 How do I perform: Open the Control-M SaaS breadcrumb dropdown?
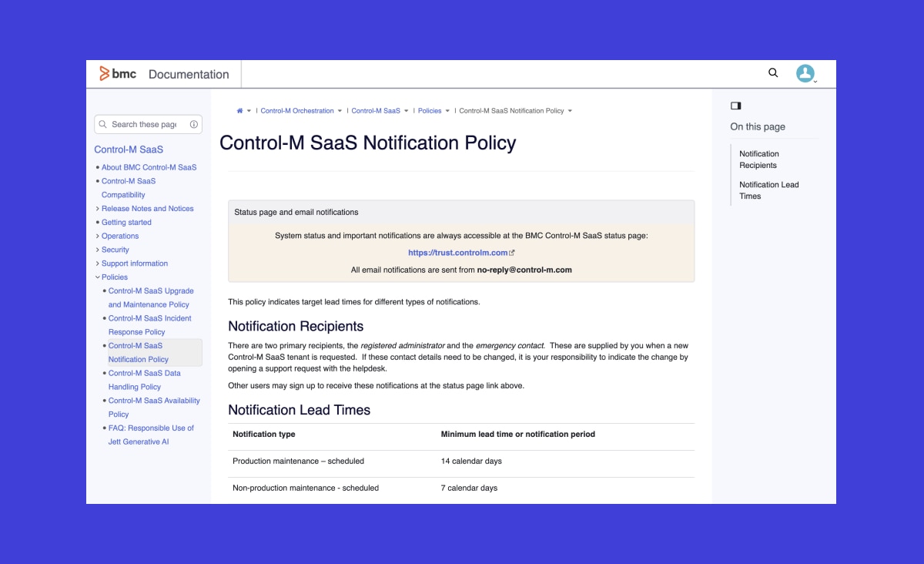[x=406, y=110]
